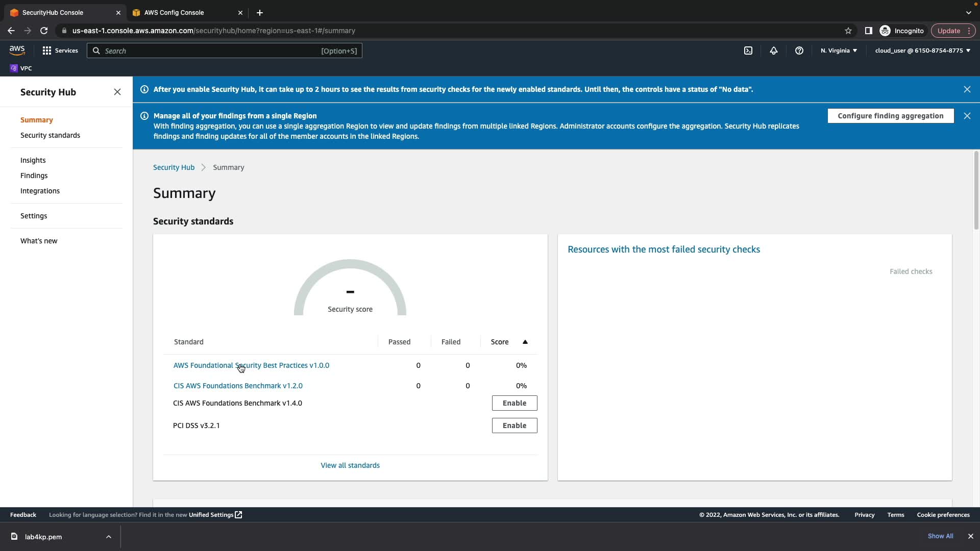Click the help question mark icon
Image resolution: width=980 pixels, height=551 pixels.
pos(799,51)
